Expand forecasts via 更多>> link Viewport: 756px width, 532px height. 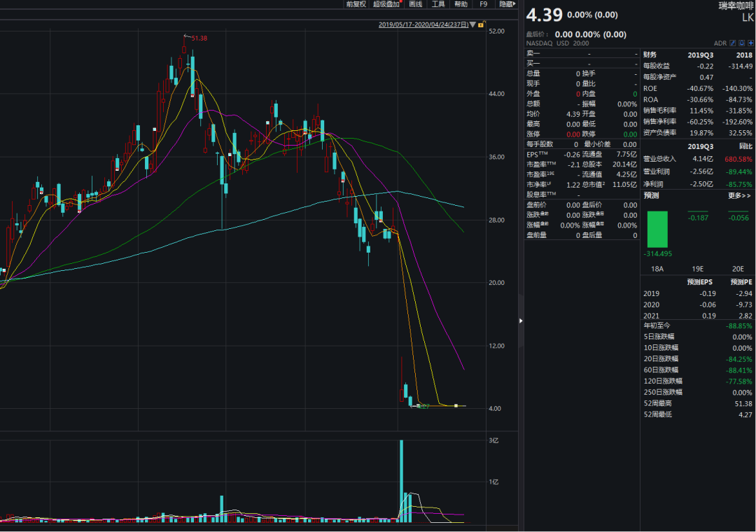coord(739,196)
